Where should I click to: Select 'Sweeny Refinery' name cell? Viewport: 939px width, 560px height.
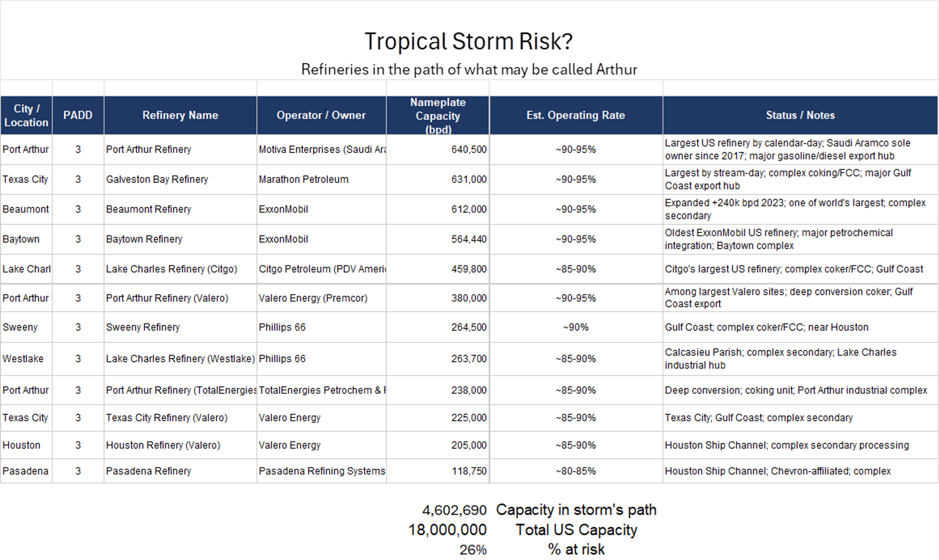click(x=180, y=327)
